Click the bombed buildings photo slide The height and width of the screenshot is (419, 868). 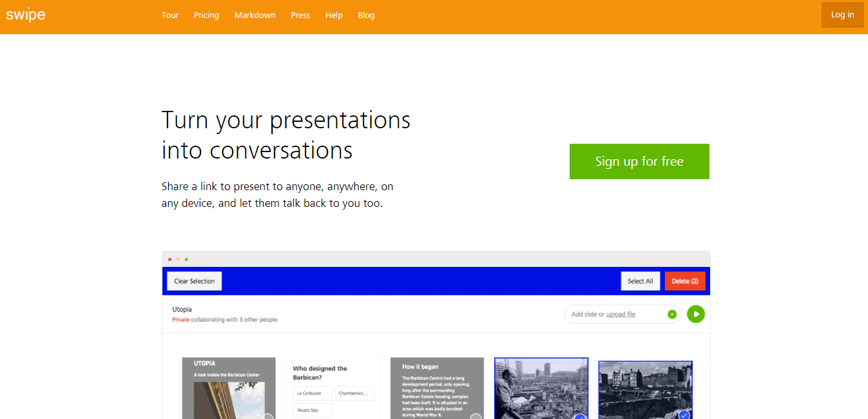[x=646, y=389]
